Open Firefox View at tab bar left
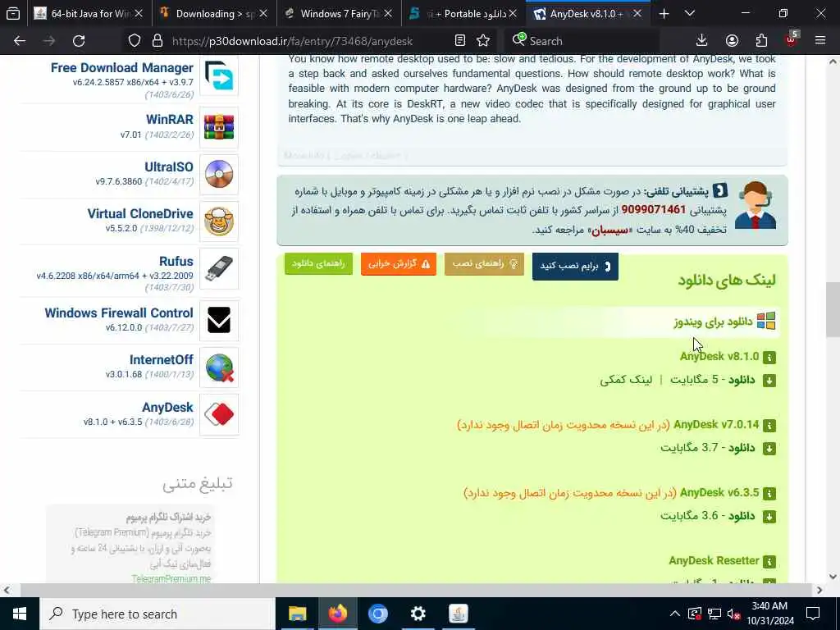 pyautogui.click(x=13, y=13)
